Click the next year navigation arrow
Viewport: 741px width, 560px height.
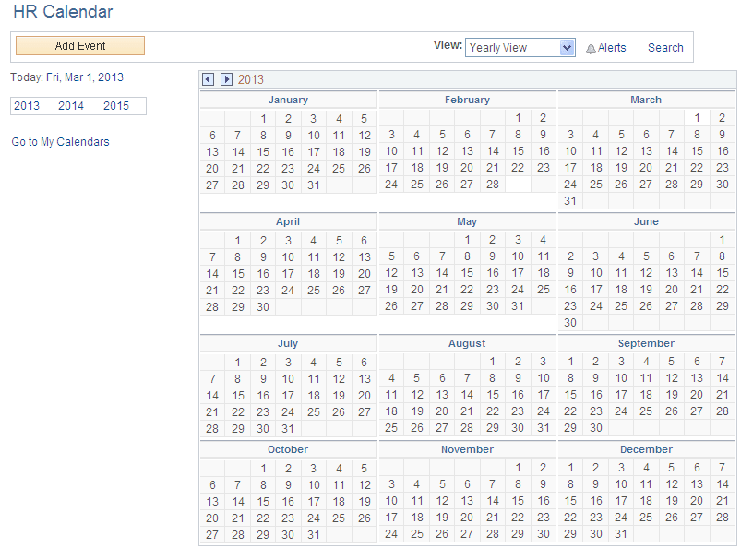coord(226,79)
